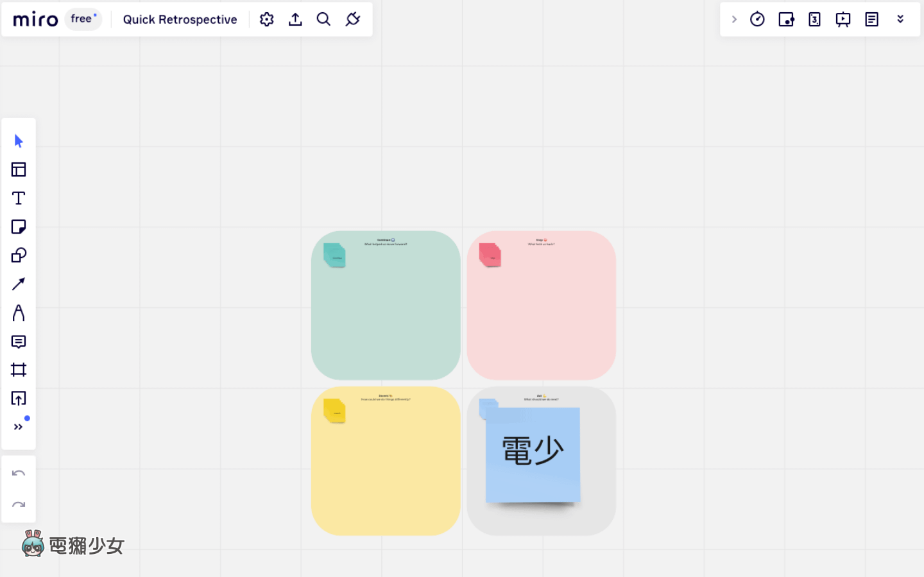The height and width of the screenshot is (577, 924).
Task: Choose the Sticky note tool
Action: (x=19, y=227)
